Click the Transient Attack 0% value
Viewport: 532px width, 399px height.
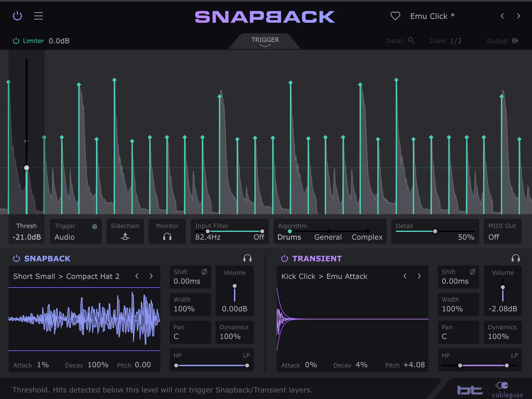[x=311, y=365]
